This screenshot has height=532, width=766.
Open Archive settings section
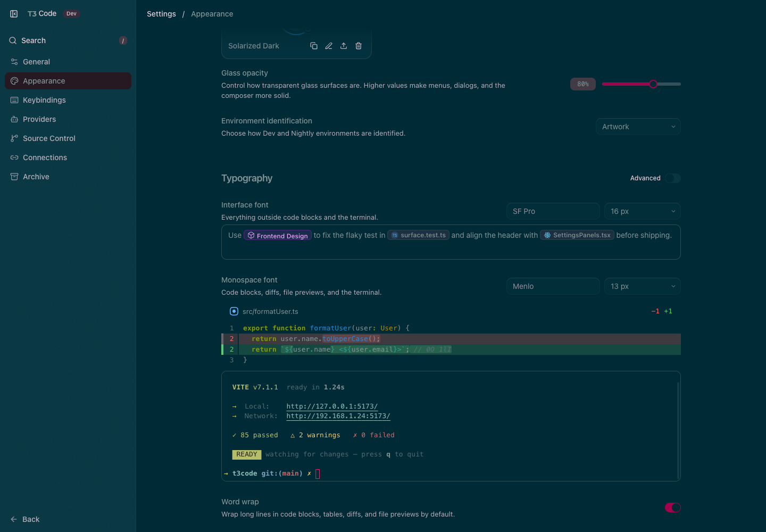pyautogui.click(x=68, y=177)
